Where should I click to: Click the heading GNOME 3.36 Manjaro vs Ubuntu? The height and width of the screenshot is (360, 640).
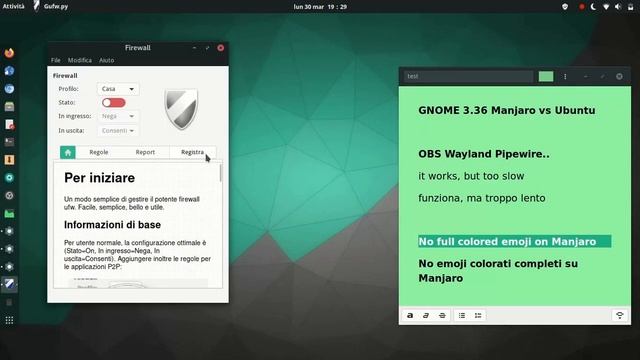point(507,111)
